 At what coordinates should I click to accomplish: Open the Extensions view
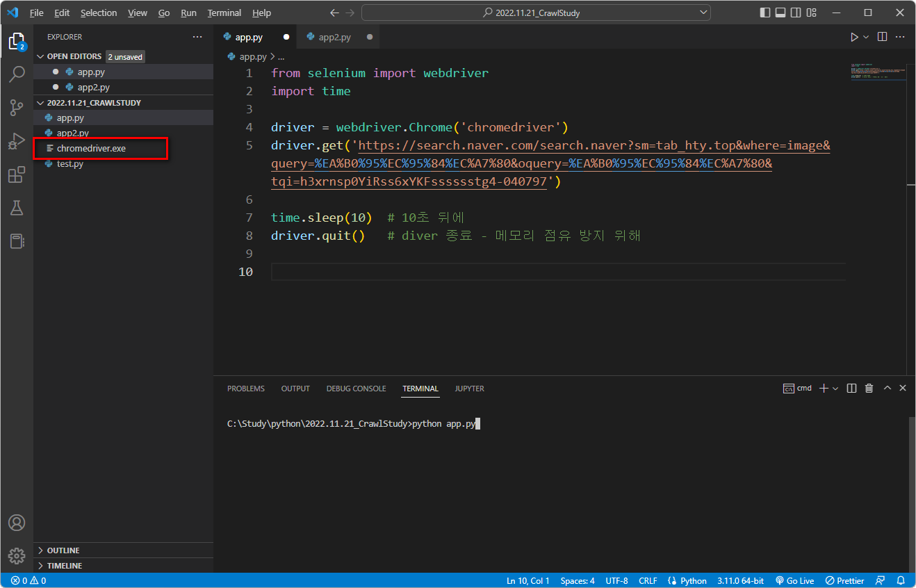[17, 174]
